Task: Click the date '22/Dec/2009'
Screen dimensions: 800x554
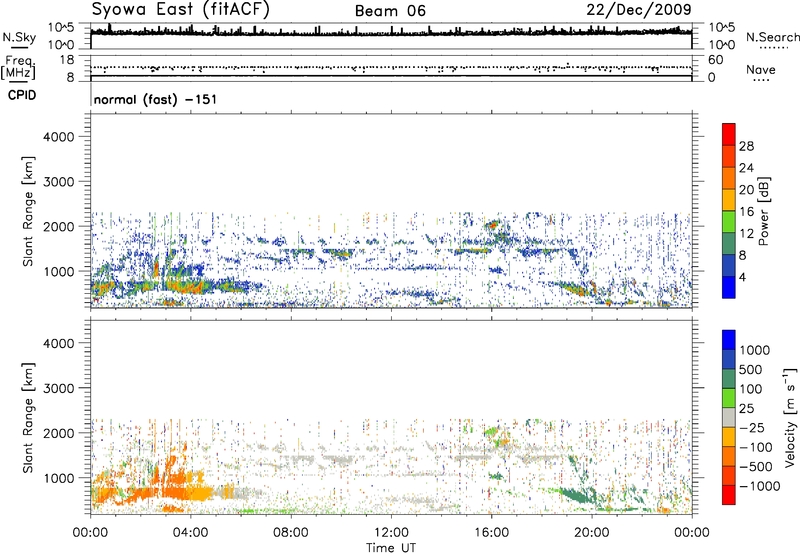Action: 639,10
